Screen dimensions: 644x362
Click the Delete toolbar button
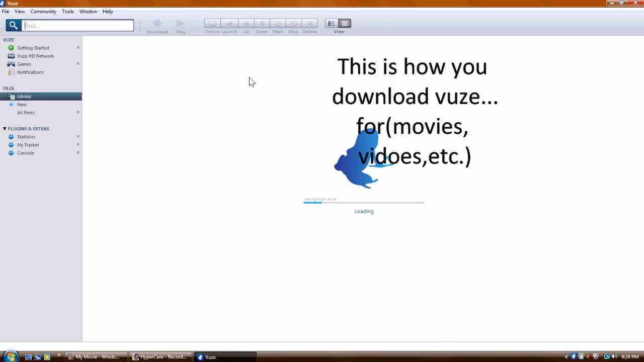(310, 24)
